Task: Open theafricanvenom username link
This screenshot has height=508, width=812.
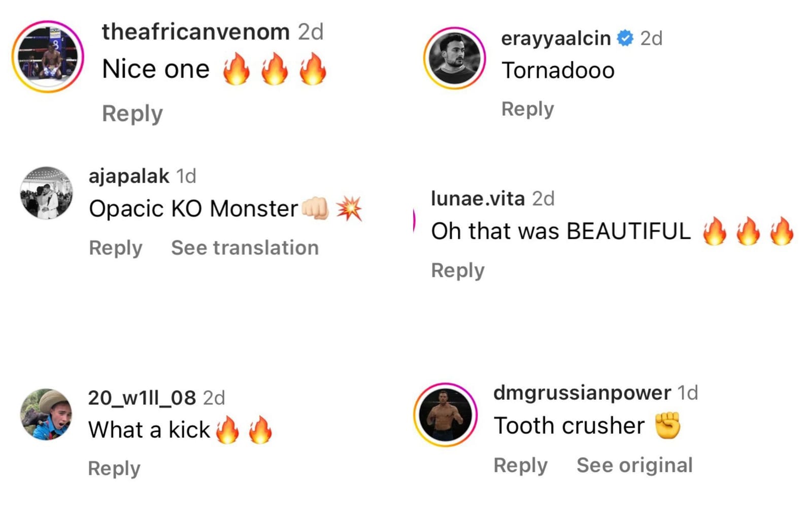Action: [x=195, y=32]
